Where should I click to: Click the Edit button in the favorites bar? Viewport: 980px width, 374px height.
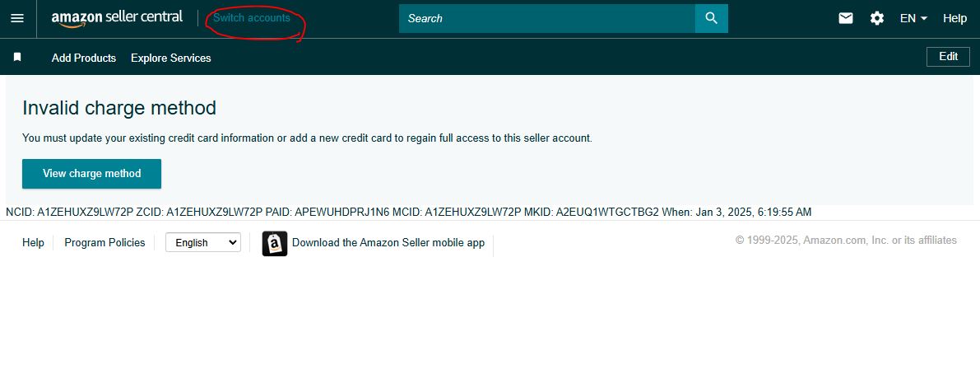pos(948,56)
